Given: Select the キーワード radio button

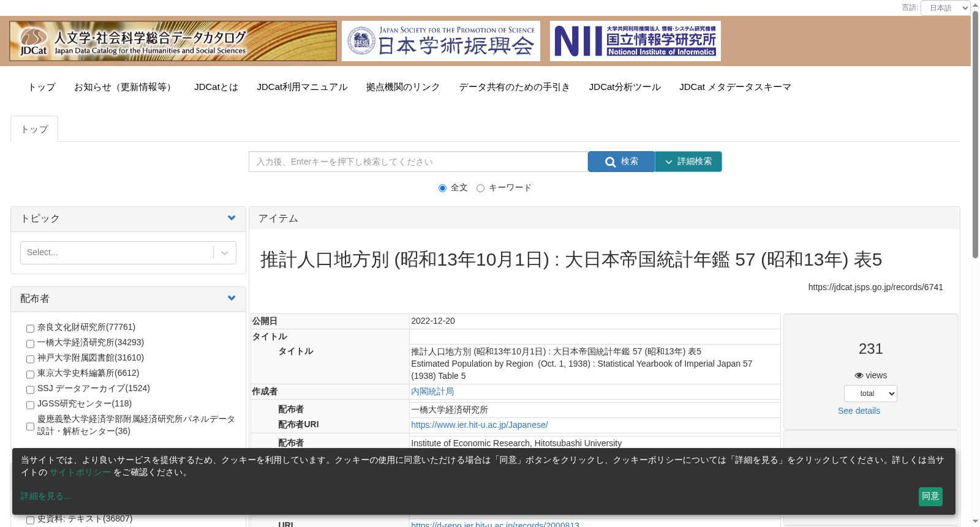Looking at the screenshot, I should pyautogui.click(x=480, y=188).
